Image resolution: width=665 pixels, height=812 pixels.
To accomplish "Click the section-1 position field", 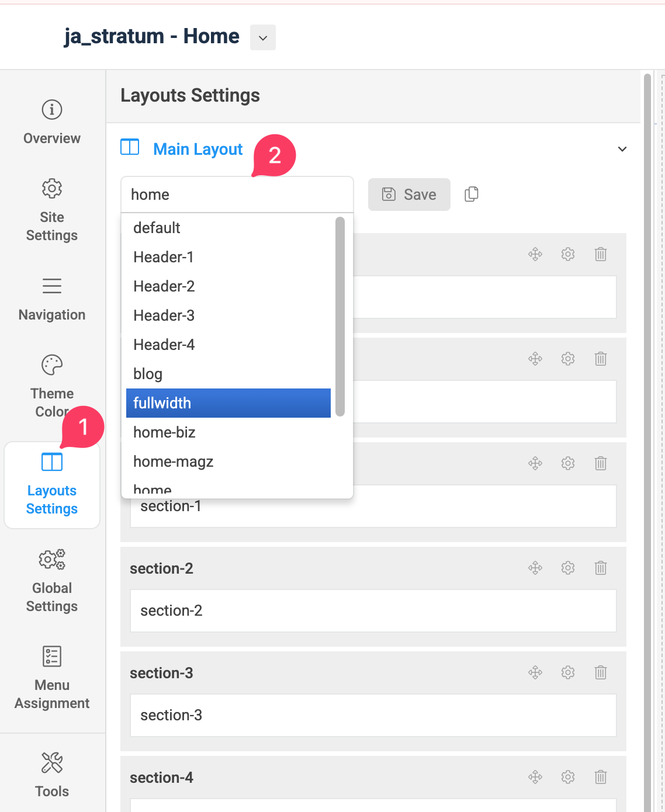I will pos(373,506).
